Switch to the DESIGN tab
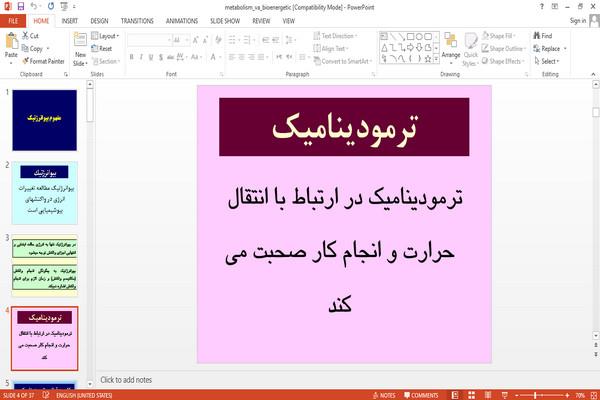 click(99, 21)
